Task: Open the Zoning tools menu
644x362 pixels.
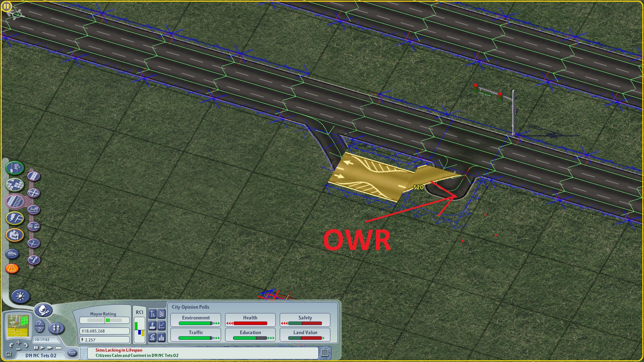Action: click(15, 184)
